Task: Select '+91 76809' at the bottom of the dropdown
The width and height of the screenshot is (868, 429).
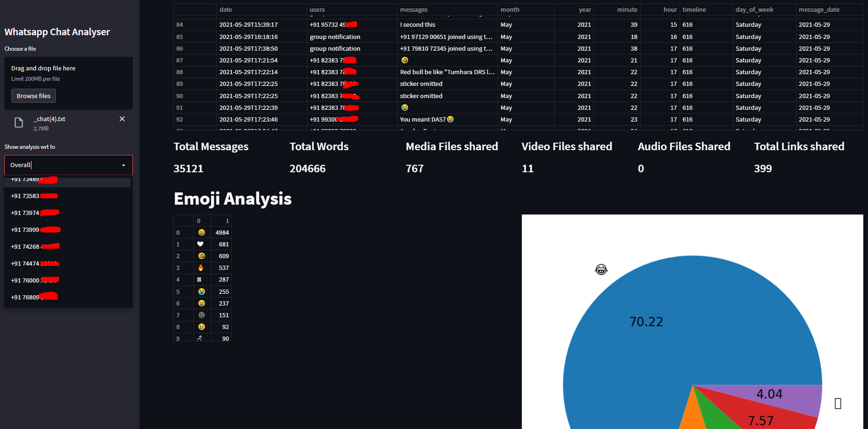Action: click(x=33, y=297)
